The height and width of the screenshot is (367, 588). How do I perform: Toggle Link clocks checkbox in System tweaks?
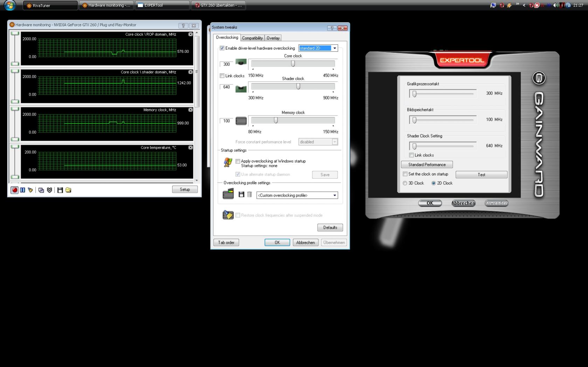(222, 76)
